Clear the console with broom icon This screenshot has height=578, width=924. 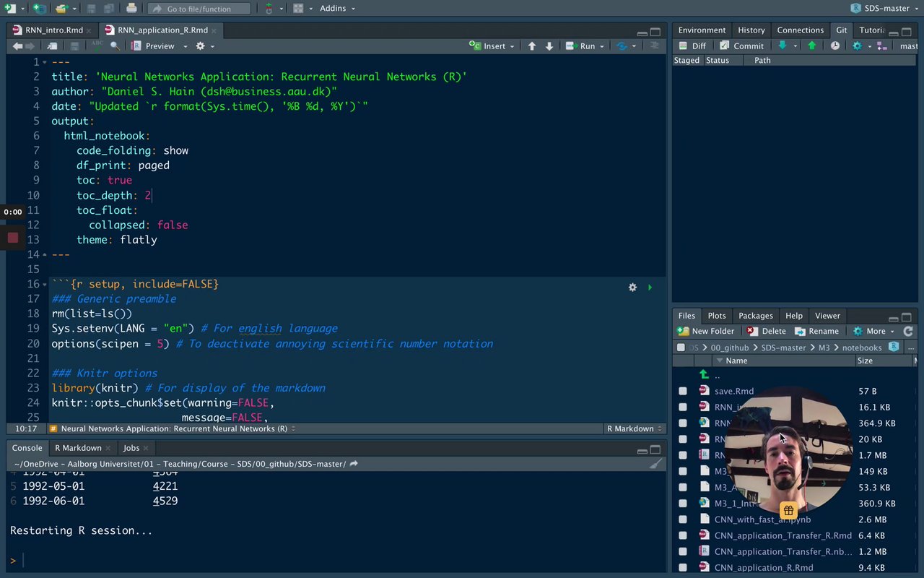click(655, 464)
